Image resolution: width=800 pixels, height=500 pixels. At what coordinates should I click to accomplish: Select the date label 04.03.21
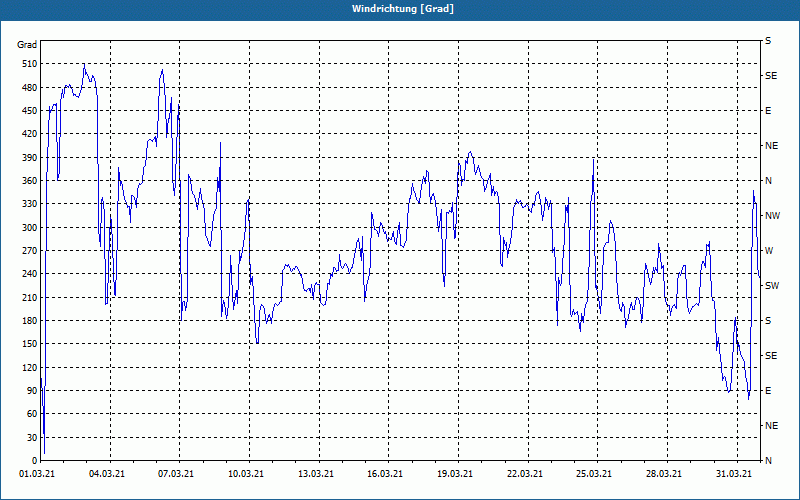[107, 474]
